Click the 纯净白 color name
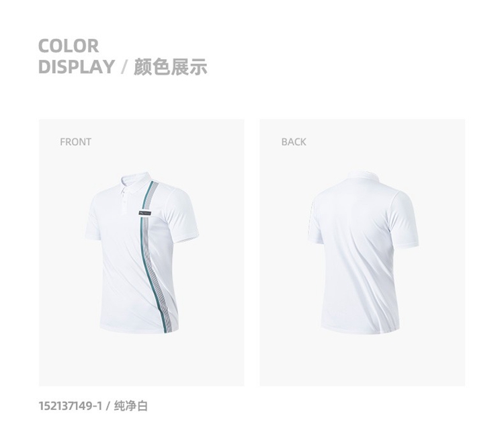The height and width of the screenshot is (422, 504). pyautogui.click(x=131, y=406)
